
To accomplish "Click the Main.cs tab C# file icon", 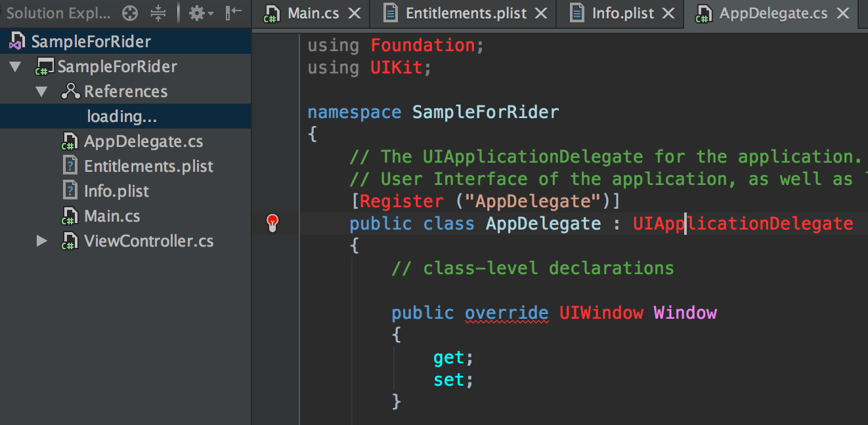I will click(271, 14).
